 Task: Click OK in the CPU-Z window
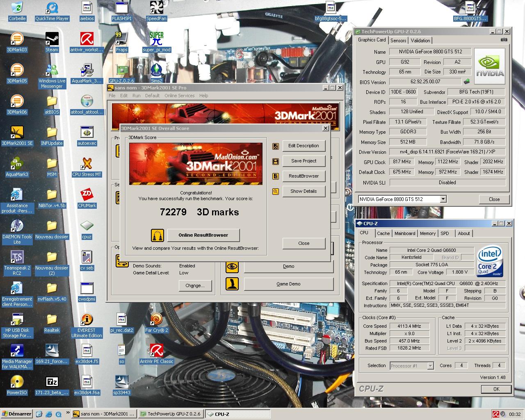[496, 389]
